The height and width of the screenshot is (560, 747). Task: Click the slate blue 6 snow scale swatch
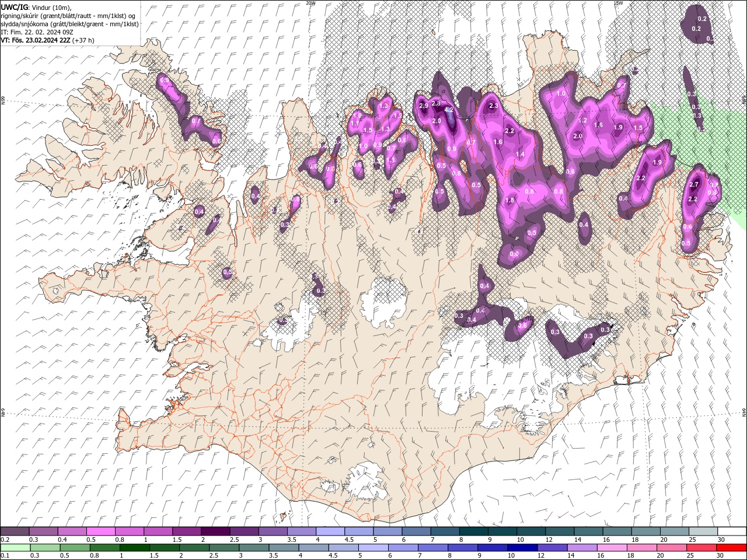coord(416,531)
